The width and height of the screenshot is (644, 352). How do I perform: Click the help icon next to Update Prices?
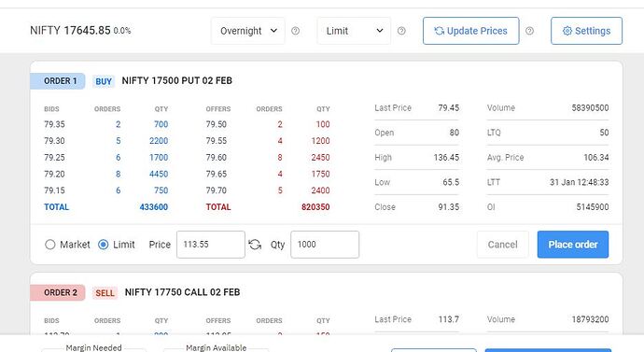530,31
